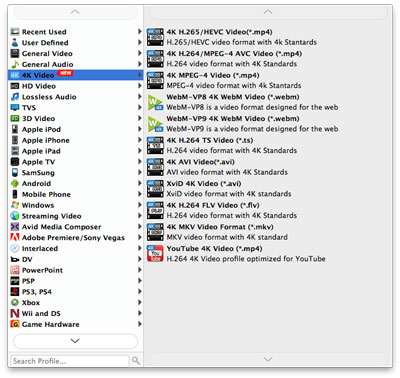
Task: Select the 4K Video category
Action: tap(76, 75)
